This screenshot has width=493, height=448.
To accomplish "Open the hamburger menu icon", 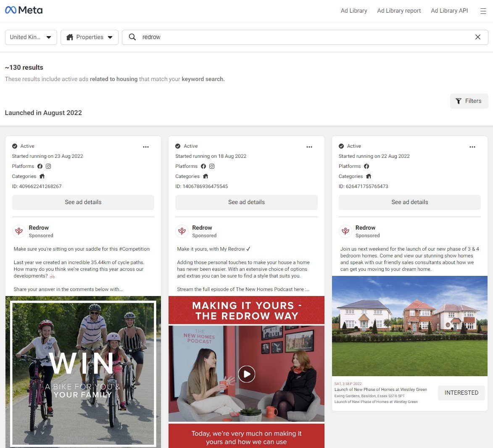I will (483, 11).
